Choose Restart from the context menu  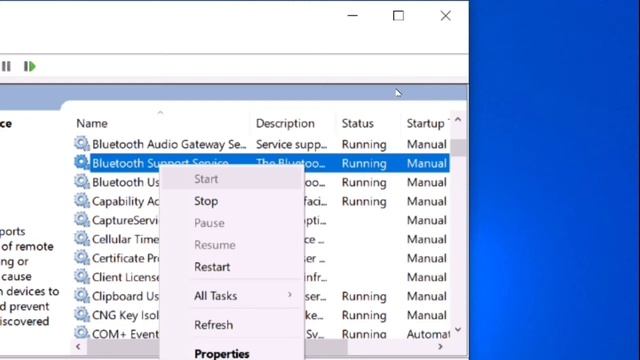coord(232,267)
